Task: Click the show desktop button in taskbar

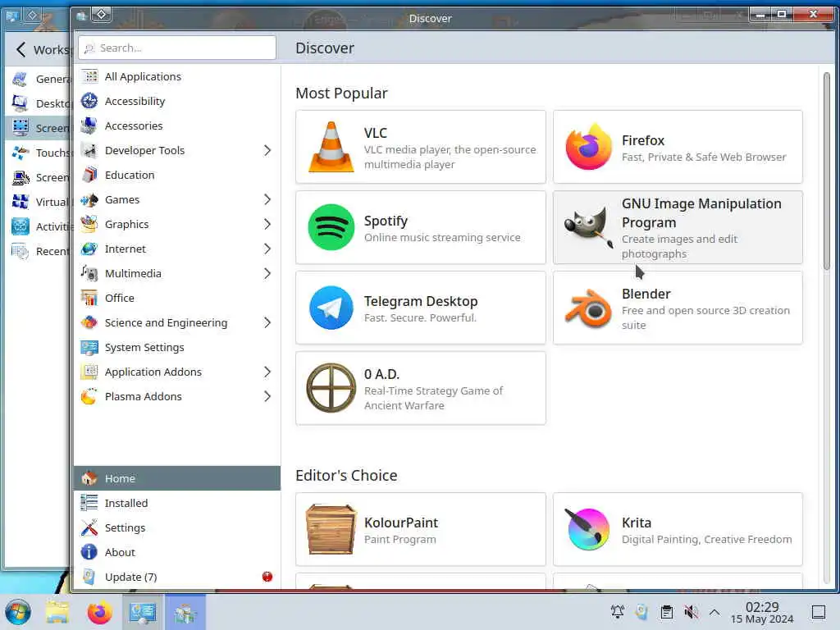Action: 818,612
